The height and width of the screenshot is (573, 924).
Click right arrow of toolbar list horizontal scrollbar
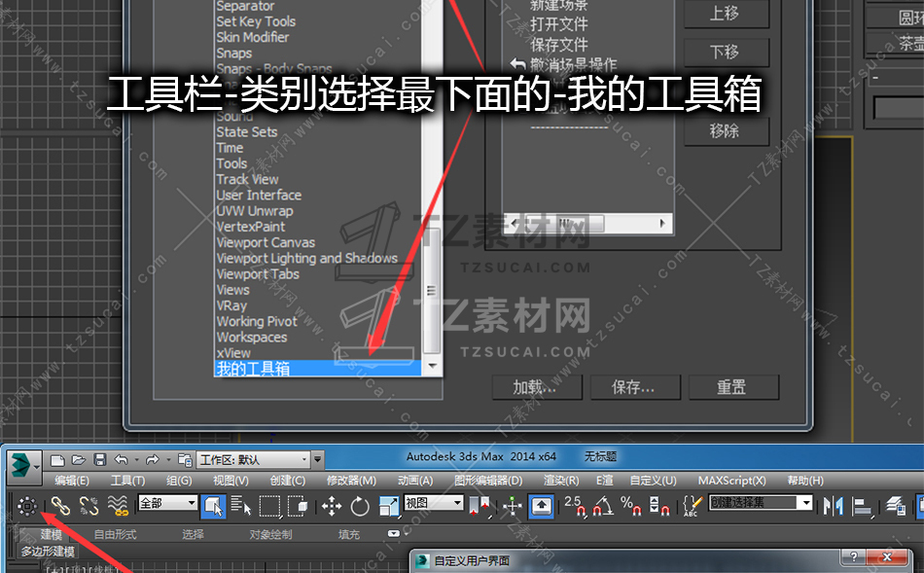pos(662,224)
